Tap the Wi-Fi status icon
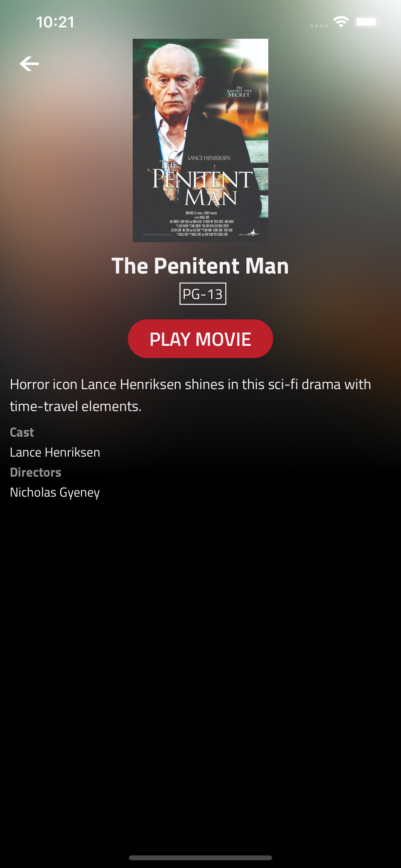Viewport: 401px width, 868px height. 341,22
